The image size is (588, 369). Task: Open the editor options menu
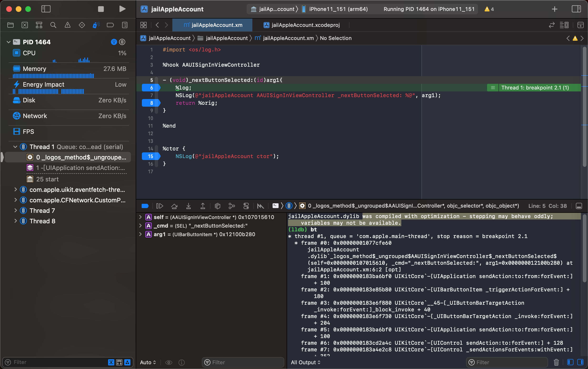564,25
